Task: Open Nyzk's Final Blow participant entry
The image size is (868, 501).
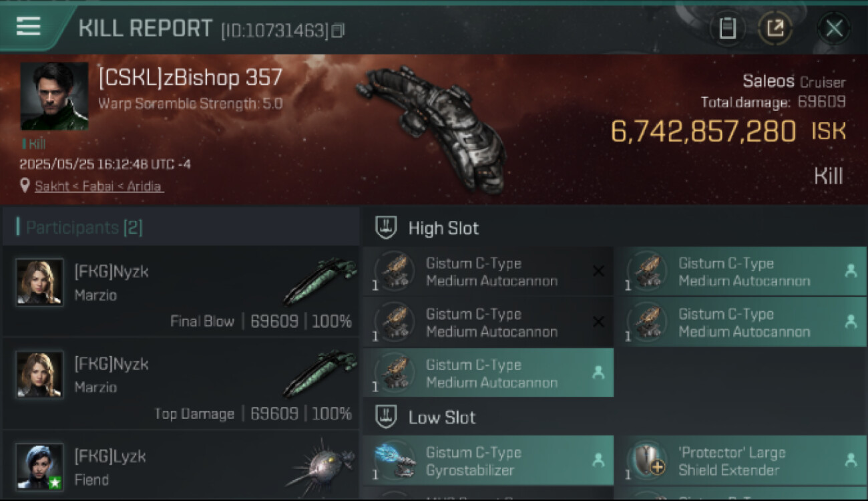Action: (180, 291)
